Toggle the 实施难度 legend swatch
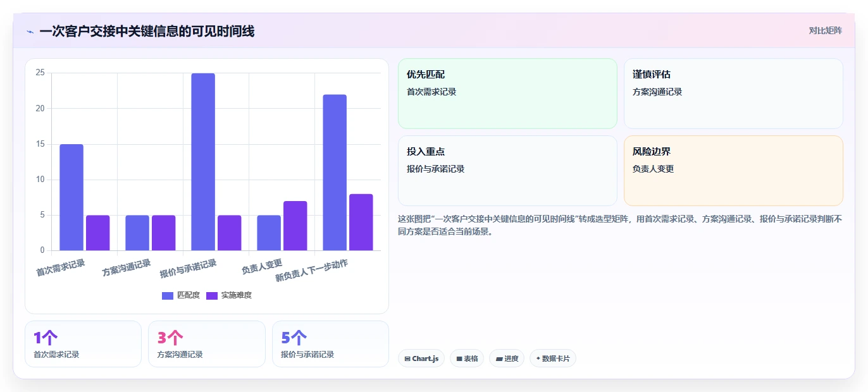868x392 pixels. click(212, 295)
